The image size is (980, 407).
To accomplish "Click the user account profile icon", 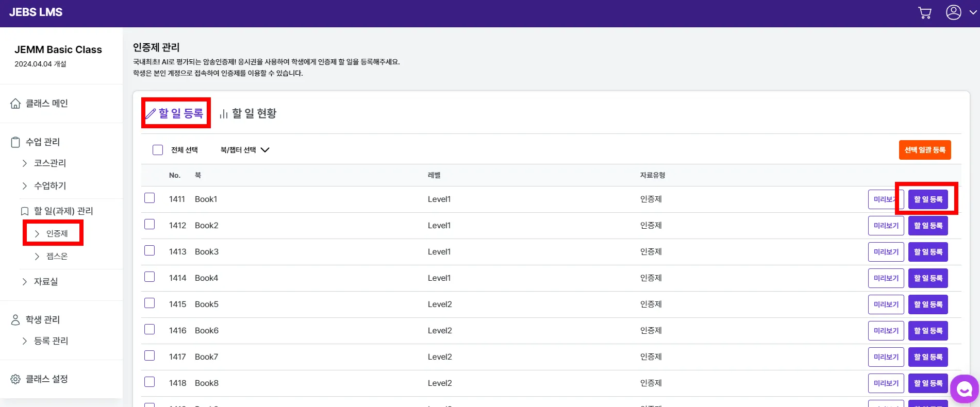I will click(x=953, y=12).
